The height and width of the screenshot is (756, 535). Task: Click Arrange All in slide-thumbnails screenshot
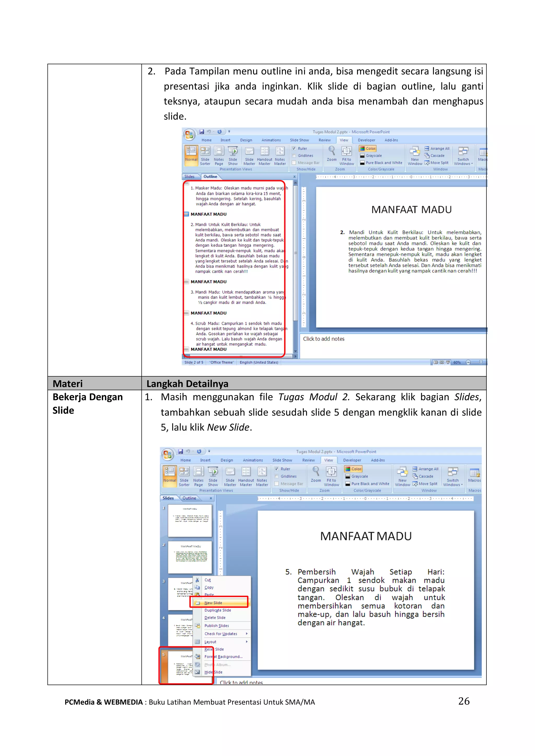[x=425, y=469]
